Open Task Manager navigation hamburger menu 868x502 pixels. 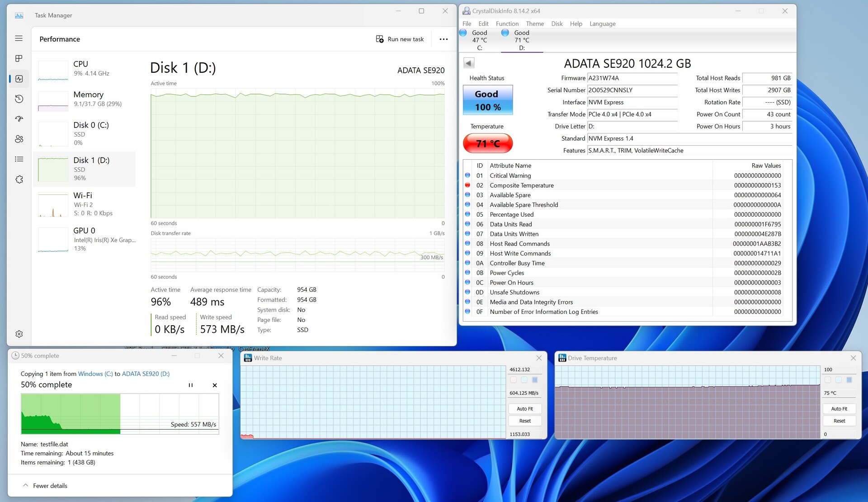(x=19, y=38)
